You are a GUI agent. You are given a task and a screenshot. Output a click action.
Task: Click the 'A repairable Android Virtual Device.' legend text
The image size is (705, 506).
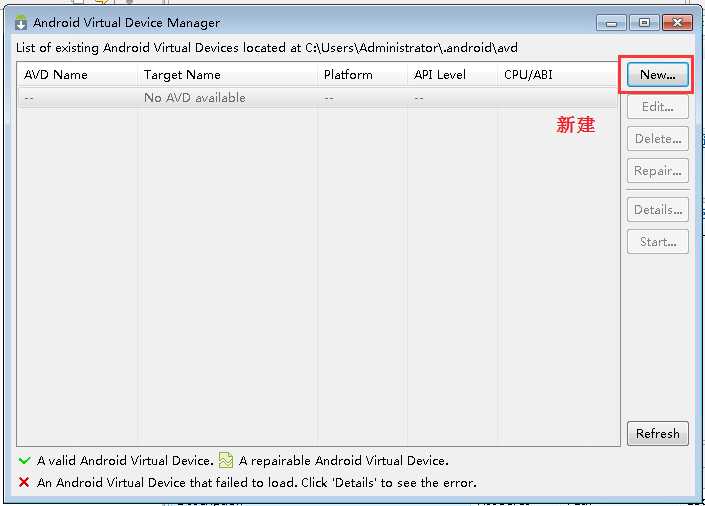tap(344, 461)
